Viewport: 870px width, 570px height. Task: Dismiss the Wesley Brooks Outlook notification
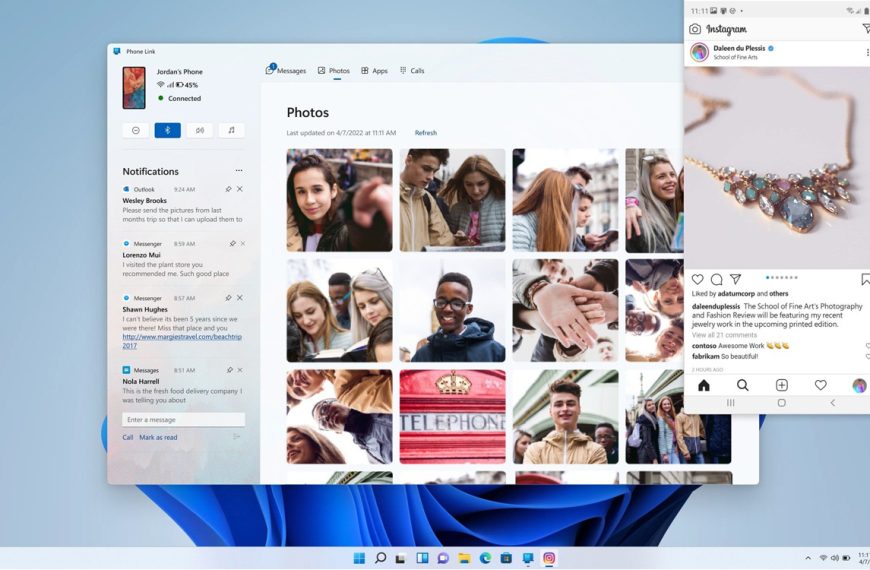tap(240, 189)
